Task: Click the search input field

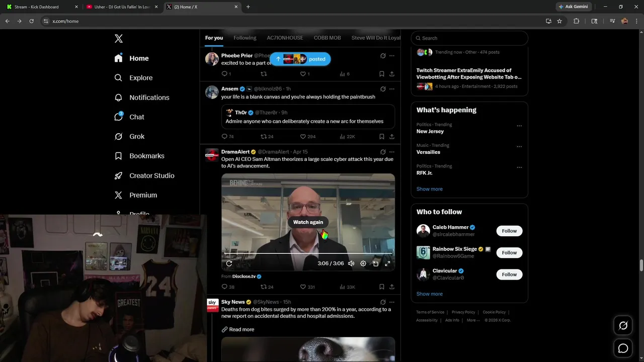Action: 469,38
